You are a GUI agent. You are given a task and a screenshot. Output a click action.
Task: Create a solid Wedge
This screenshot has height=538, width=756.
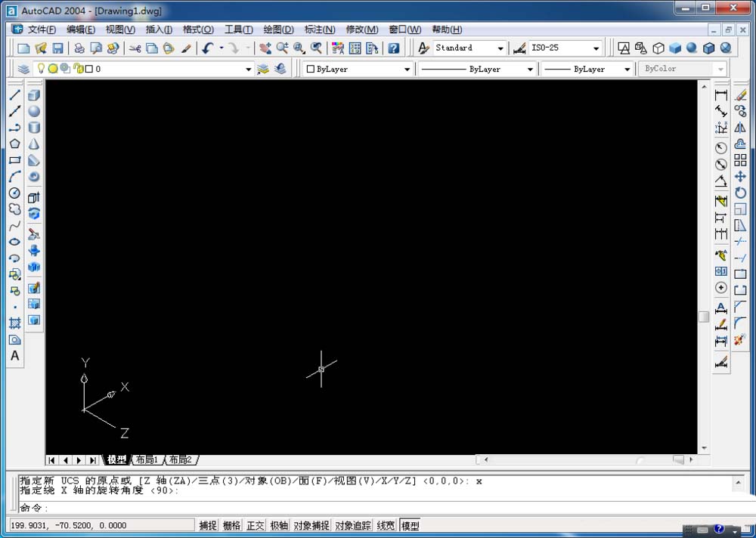tap(34, 160)
